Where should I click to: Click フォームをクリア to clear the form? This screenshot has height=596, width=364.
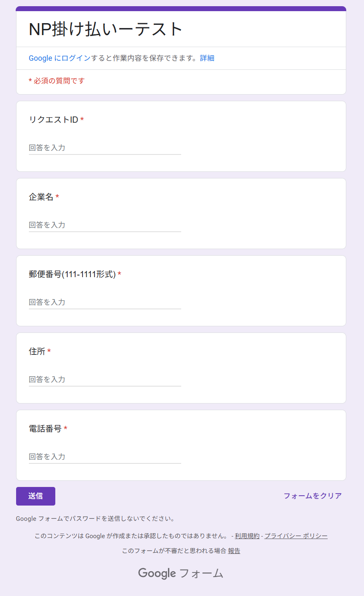click(x=312, y=496)
